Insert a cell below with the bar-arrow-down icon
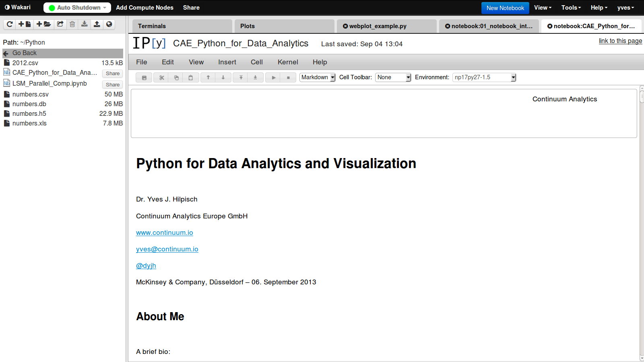Screen dimensions: 644x362 [255, 78]
